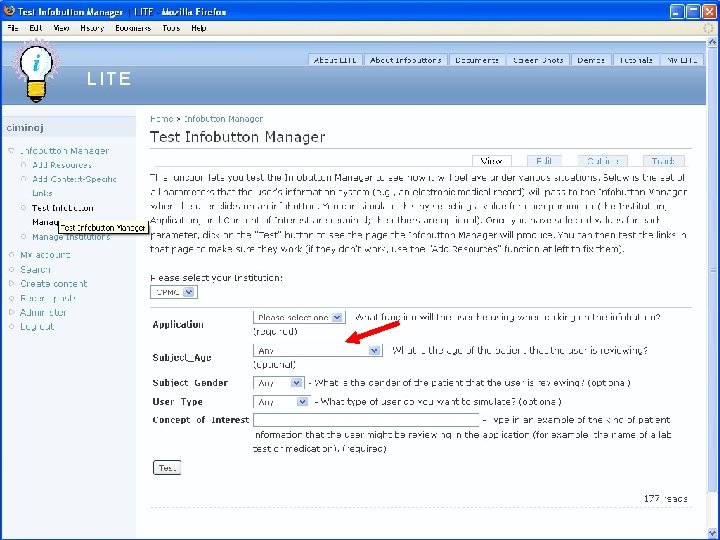Open Manage Institutions in sidebar
Image resolution: width=720 pixels, height=540 pixels.
pos(71,237)
